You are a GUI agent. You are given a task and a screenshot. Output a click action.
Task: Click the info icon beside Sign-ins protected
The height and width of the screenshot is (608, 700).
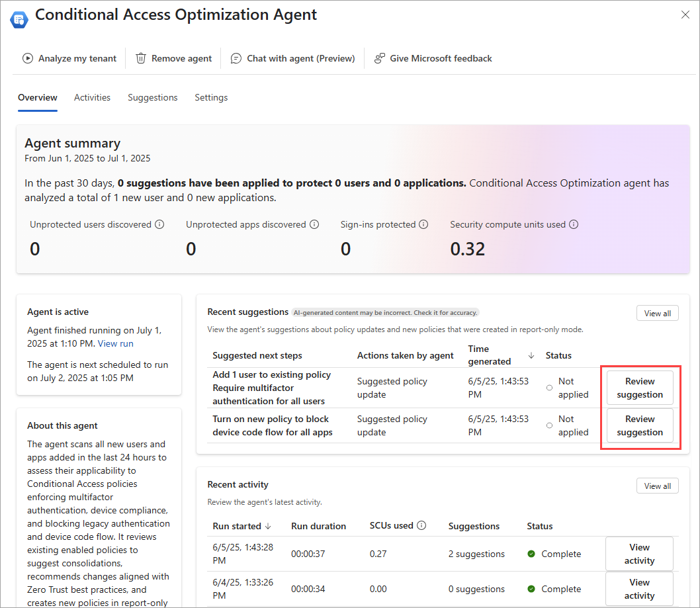423,224
